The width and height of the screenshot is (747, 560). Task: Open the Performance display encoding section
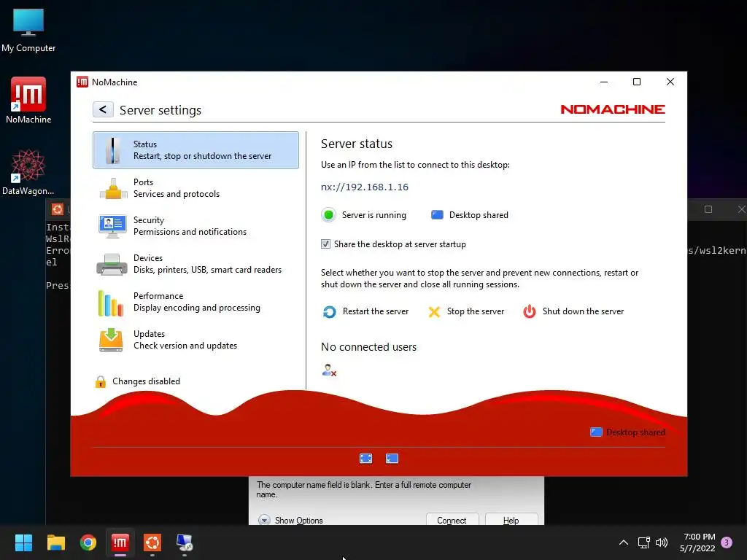point(196,302)
